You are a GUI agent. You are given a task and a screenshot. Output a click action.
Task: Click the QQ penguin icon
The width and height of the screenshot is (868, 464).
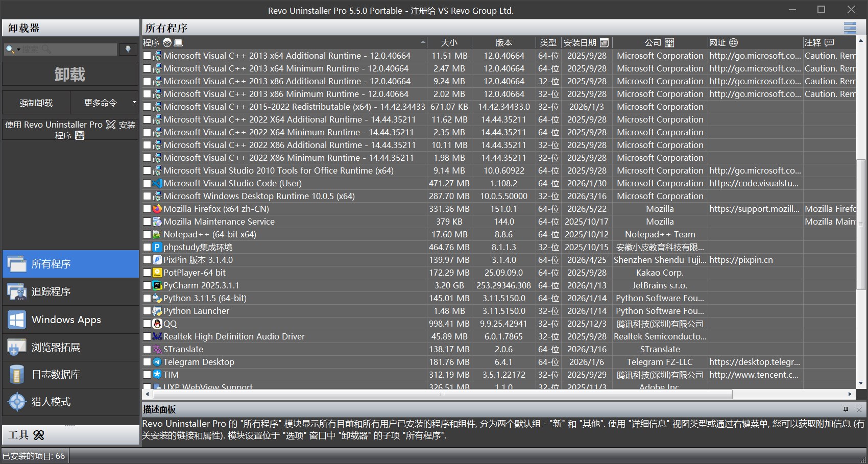click(157, 324)
